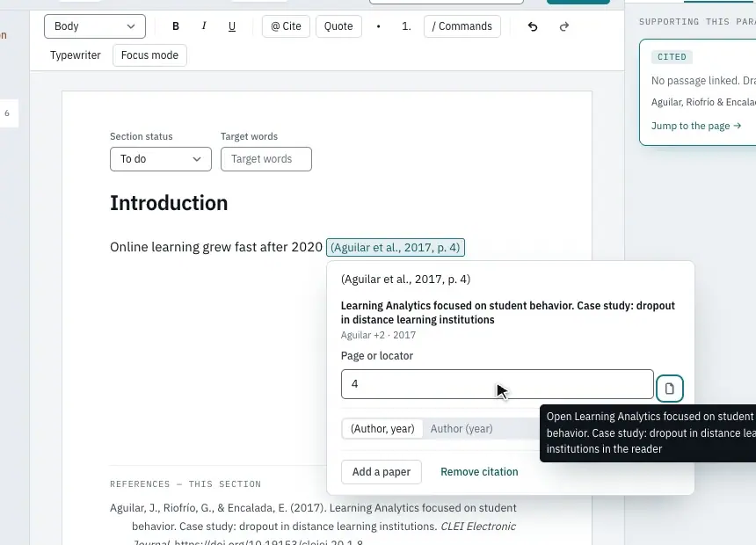Toggle underline formatting in the toolbar

(x=232, y=26)
